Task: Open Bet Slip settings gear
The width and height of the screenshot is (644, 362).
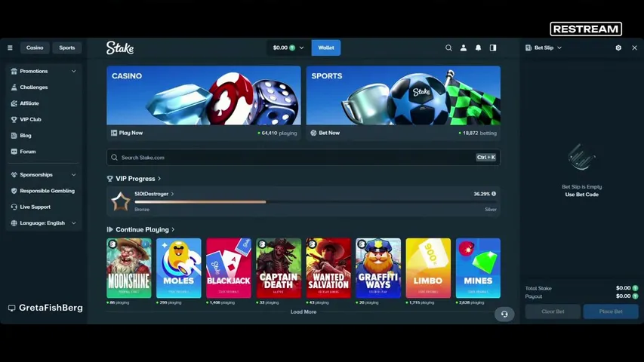Action: 618,48
